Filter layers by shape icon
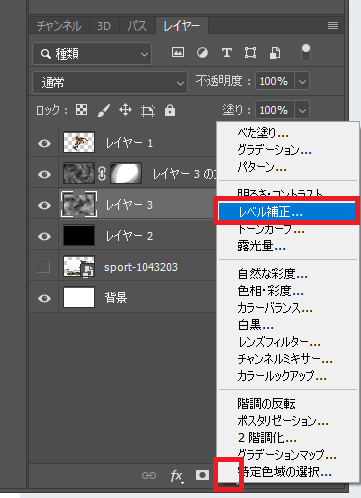The width and height of the screenshot is (361, 498). (250, 53)
